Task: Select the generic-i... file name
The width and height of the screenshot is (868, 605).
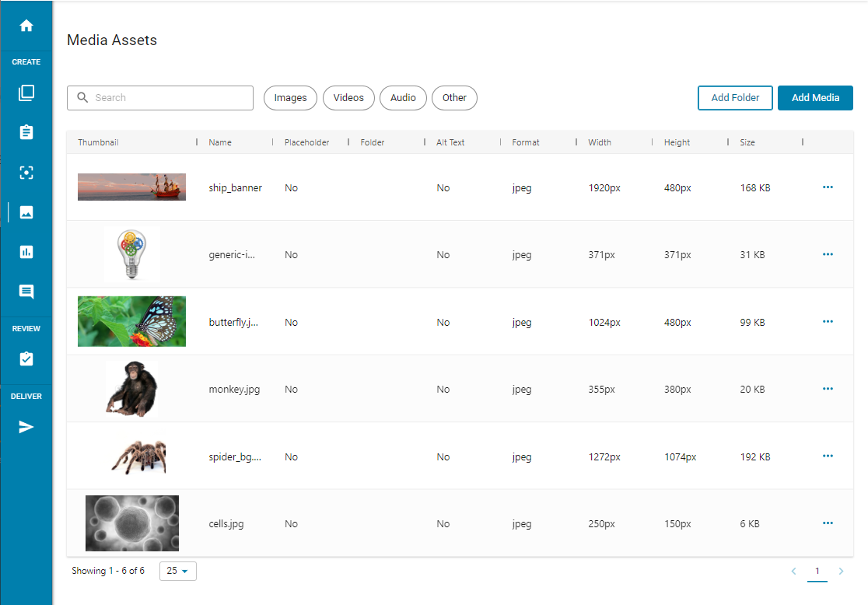Action: coord(232,254)
